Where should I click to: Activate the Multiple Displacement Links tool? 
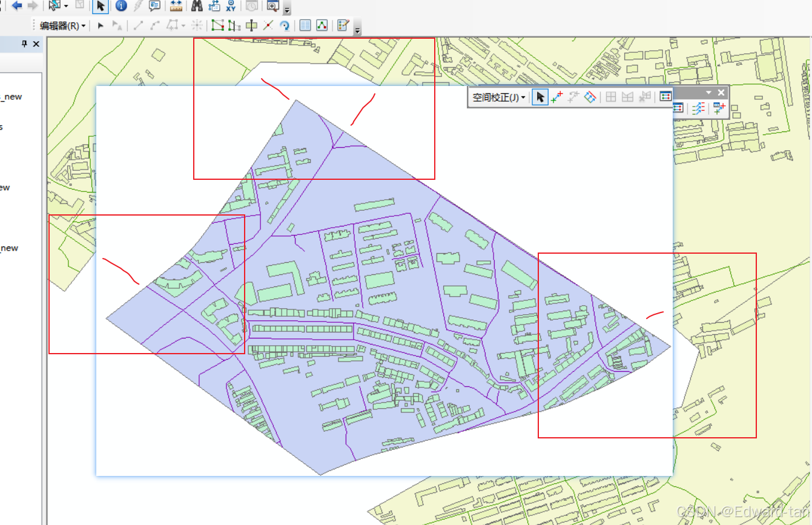coord(590,97)
